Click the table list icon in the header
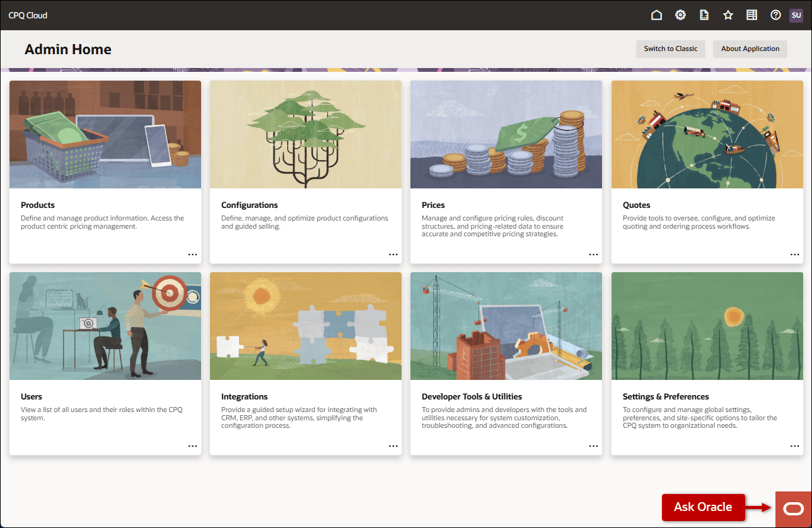812x528 pixels. 751,14
